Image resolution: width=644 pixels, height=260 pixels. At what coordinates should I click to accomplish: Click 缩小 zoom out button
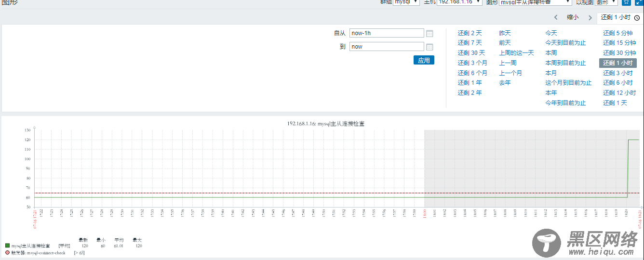click(x=573, y=17)
